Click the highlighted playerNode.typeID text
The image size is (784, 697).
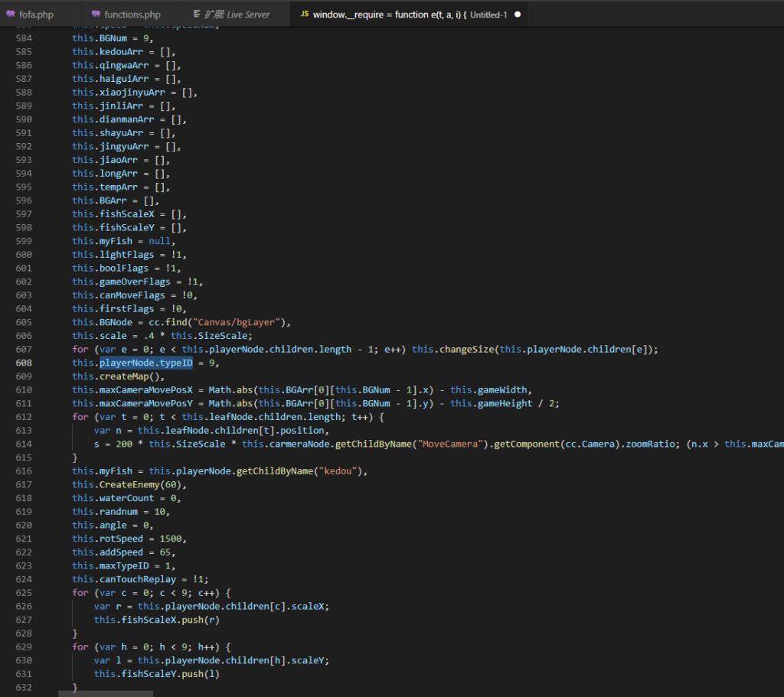[x=145, y=363]
